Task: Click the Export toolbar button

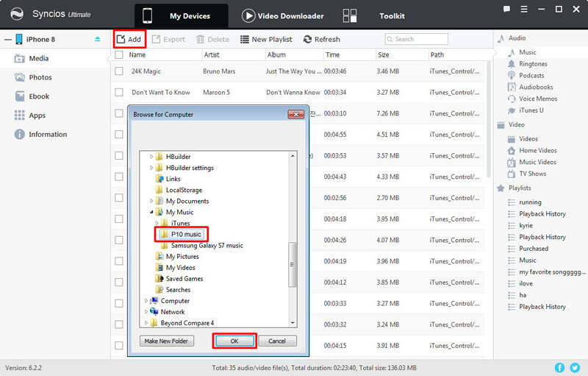Action: coord(168,40)
